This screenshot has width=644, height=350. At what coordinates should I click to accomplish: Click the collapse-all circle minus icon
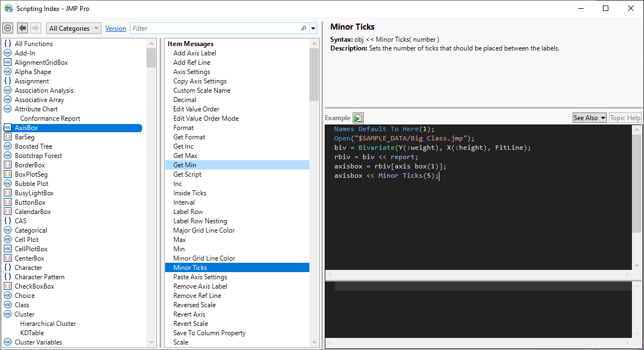point(8,28)
